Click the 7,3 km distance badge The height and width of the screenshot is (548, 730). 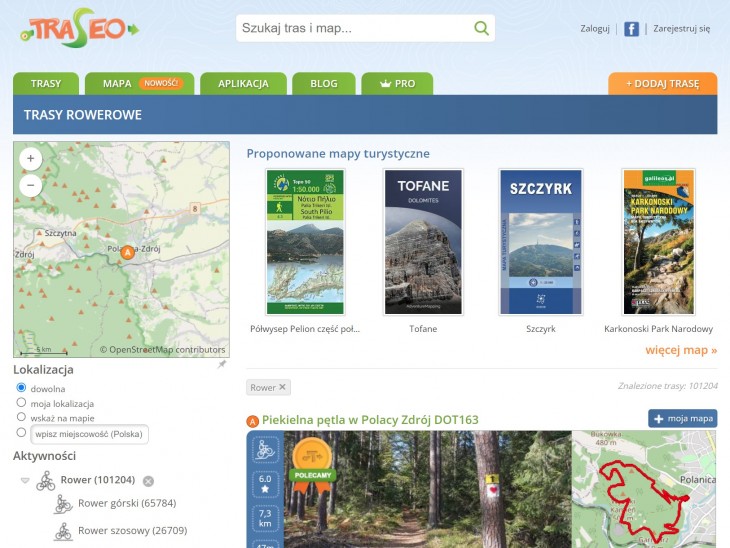(x=265, y=518)
